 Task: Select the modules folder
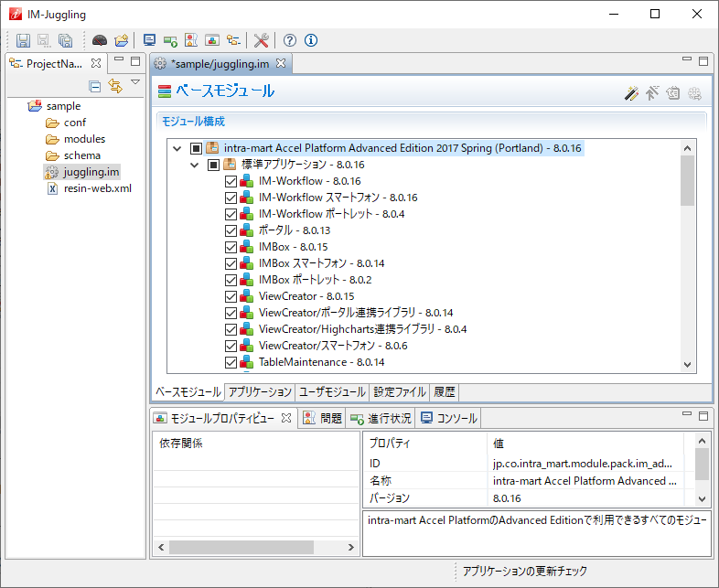coord(84,139)
